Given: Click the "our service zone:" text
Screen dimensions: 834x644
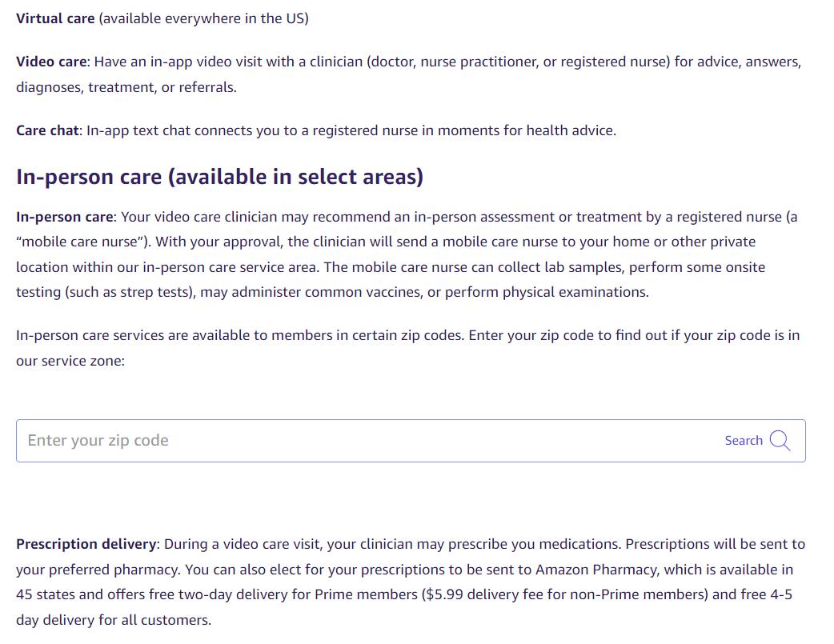Looking at the screenshot, I should pyautogui.click(x=70, y=361).
